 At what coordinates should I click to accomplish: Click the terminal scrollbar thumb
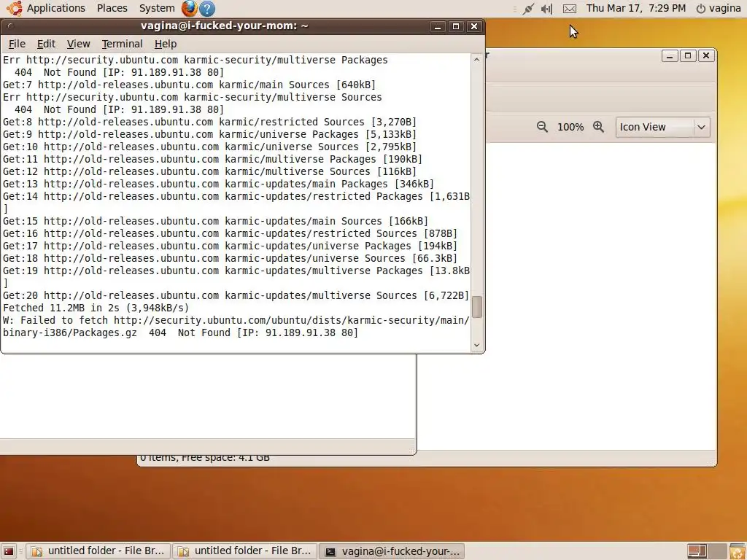(x=476, y=307)
